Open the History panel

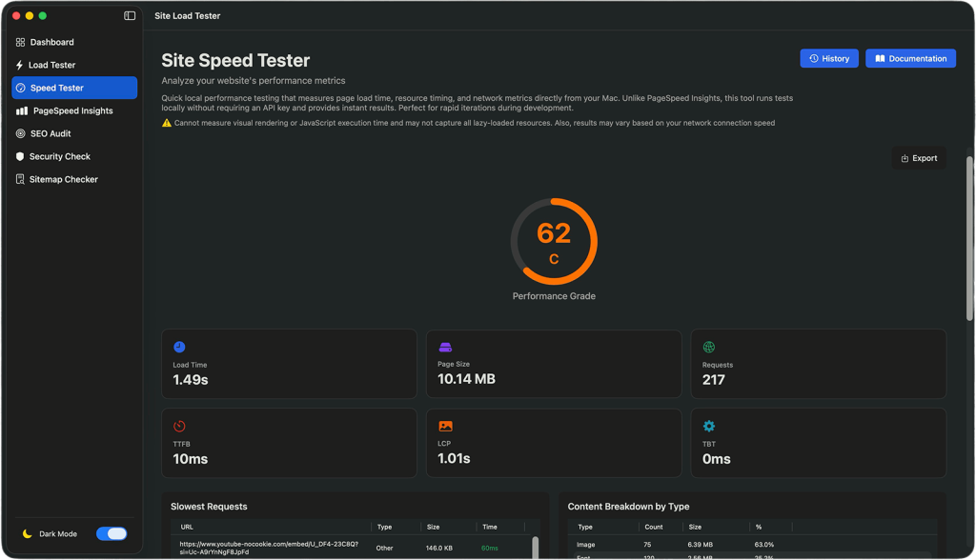click(828, 58)
